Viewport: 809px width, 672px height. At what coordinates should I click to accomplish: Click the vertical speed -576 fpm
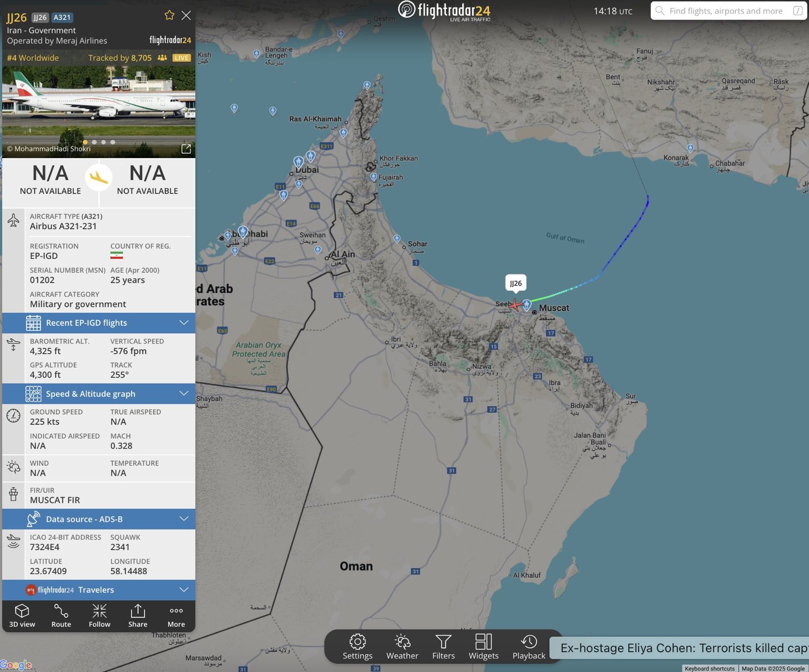point(128,351)
